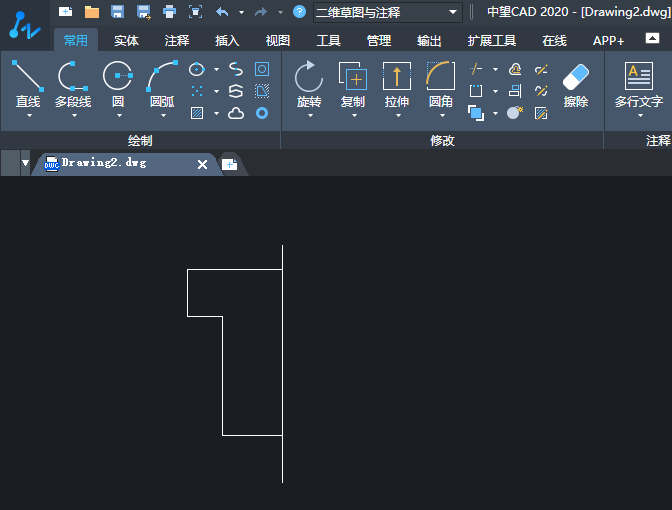The height and width of the screenshot is (510, 672).
Task: Select the 多段线 polyline tool
Action: tap(73, 84)
